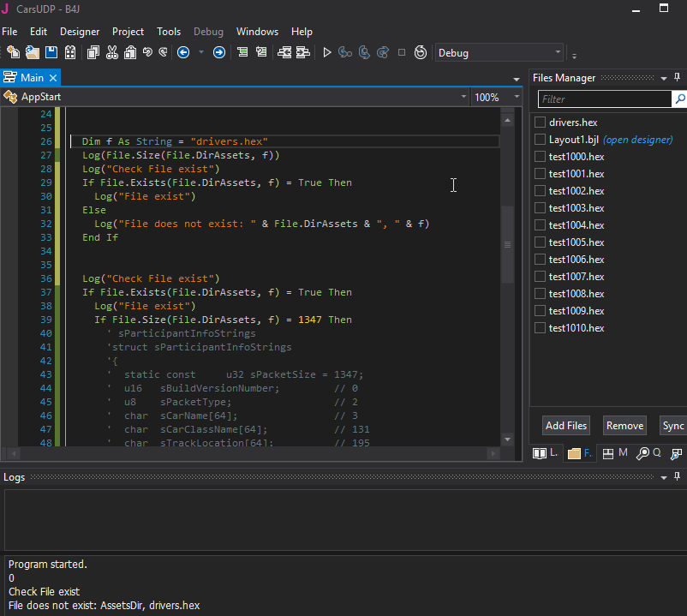Open the AppStart sub selector dropdown
The height and width of the screenshot is (616, 687).
point(463,97)
